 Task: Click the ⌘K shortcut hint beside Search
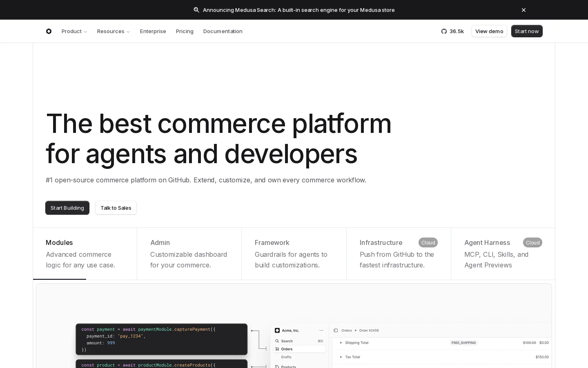(321, 341)
